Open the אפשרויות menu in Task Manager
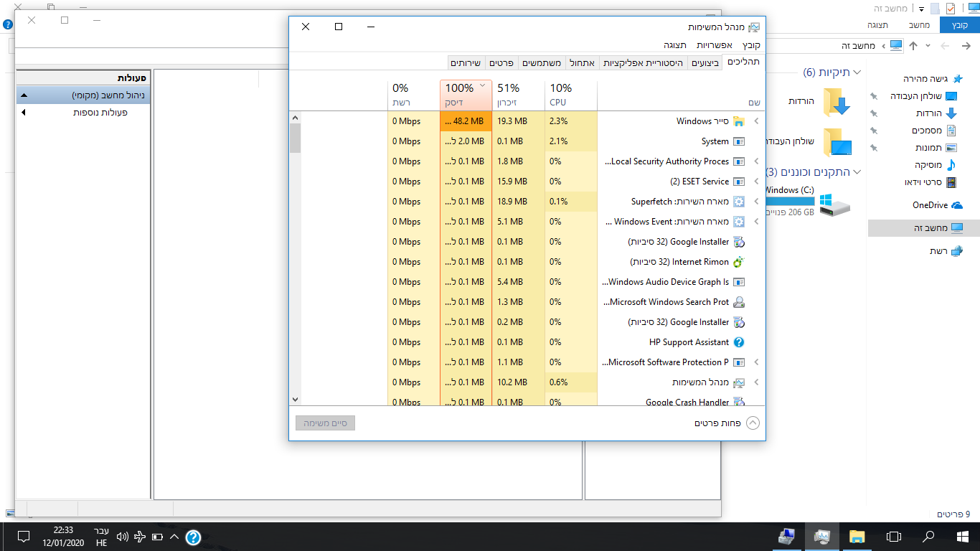The image size is (980, 551). click(x=715, y=45)
